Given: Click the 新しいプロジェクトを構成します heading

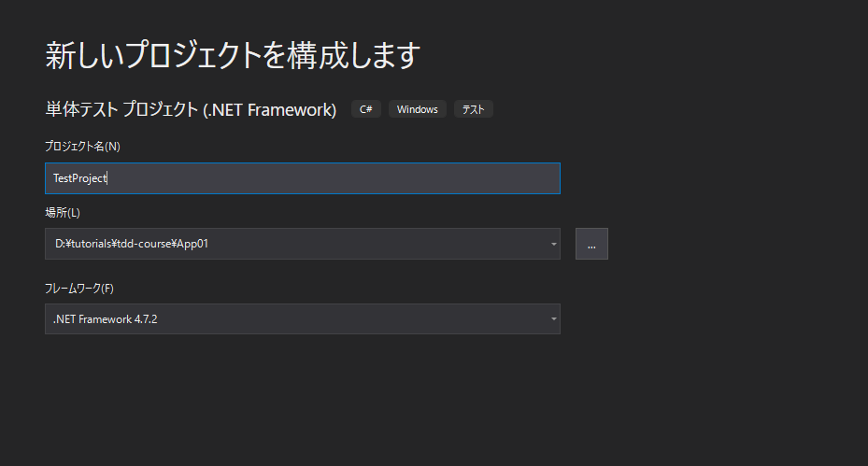Looking at the screenshot, I should pyautogui.click(x=233, y=55).
